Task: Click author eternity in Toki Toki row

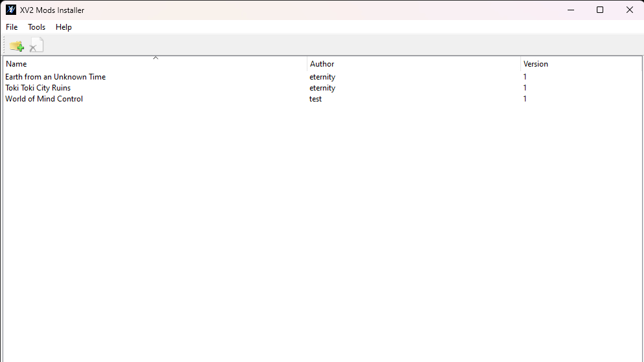Action: click(322, 89)
